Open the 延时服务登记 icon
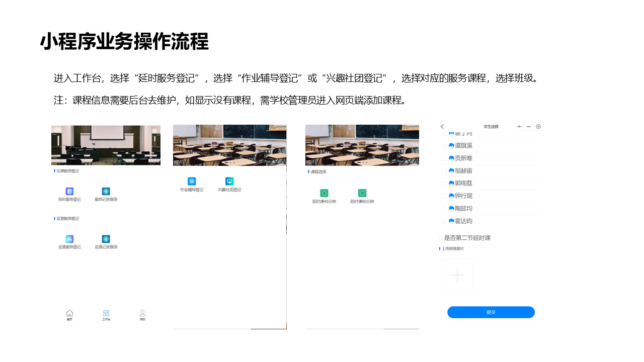This screenshot has height=362, width=644. (x=69, y=192)
